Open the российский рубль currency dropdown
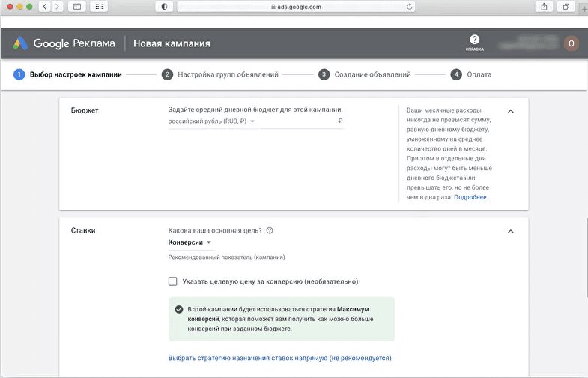Viewport: 588px width, 378px height. pos(211,121)
